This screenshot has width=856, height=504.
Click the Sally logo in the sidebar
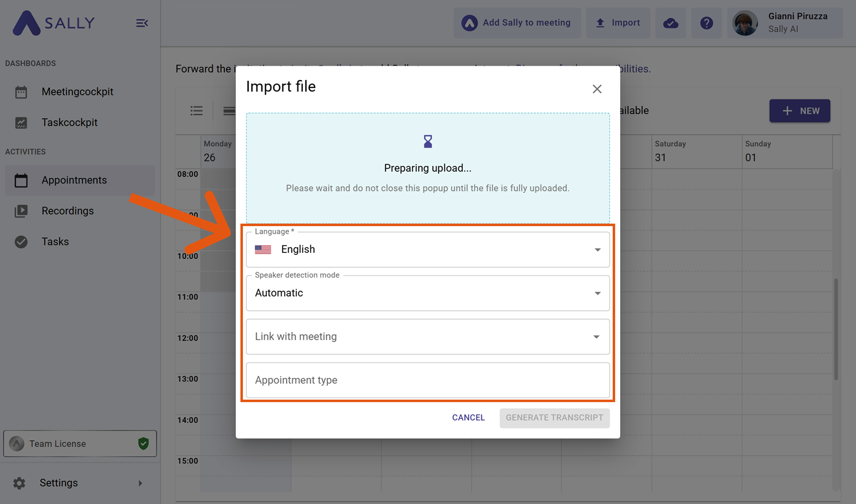coord(54,23)
